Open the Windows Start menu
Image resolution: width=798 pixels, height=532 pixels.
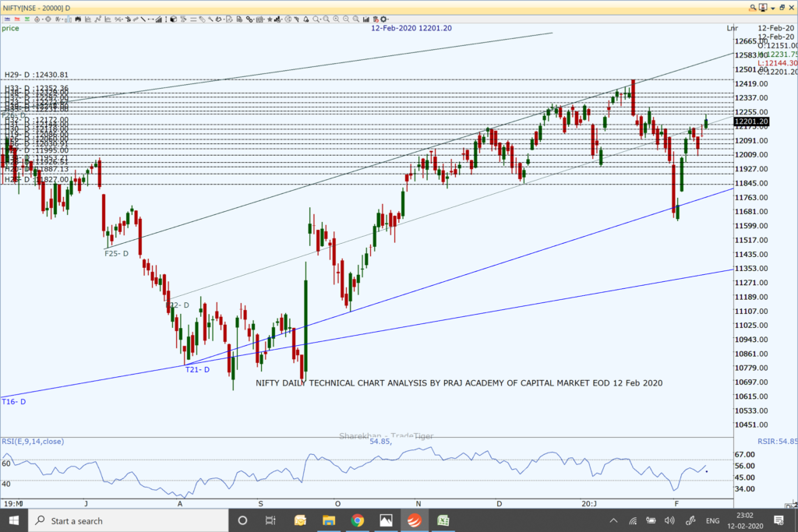14,520
